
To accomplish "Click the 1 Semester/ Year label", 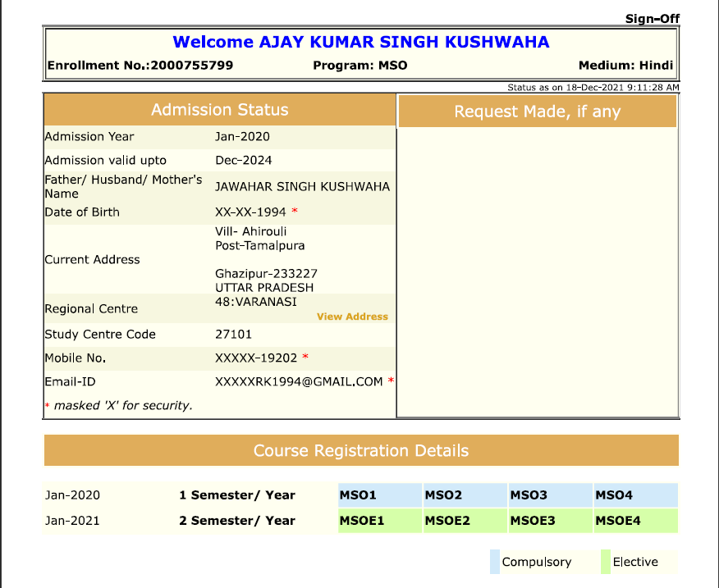I will click(237, 495).
